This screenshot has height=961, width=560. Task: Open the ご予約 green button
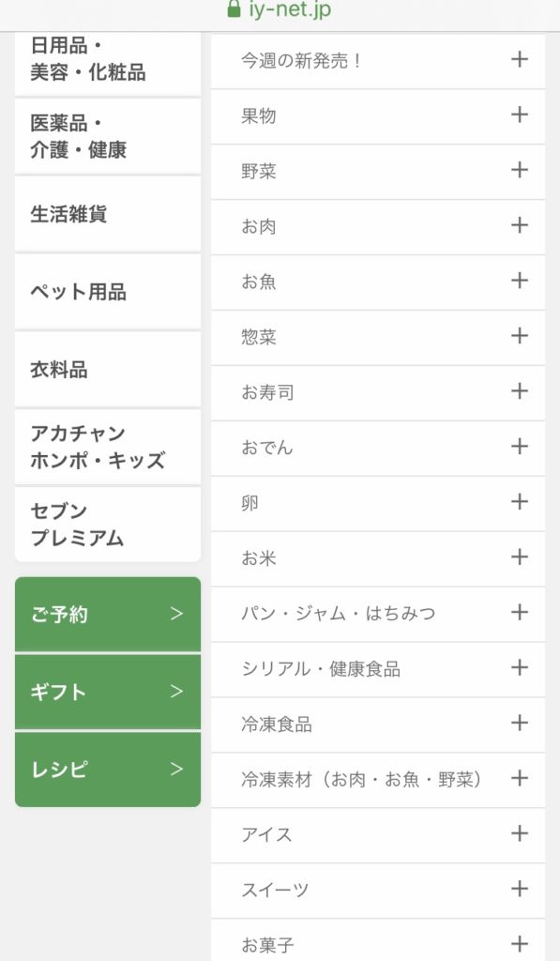click(108, 614)
